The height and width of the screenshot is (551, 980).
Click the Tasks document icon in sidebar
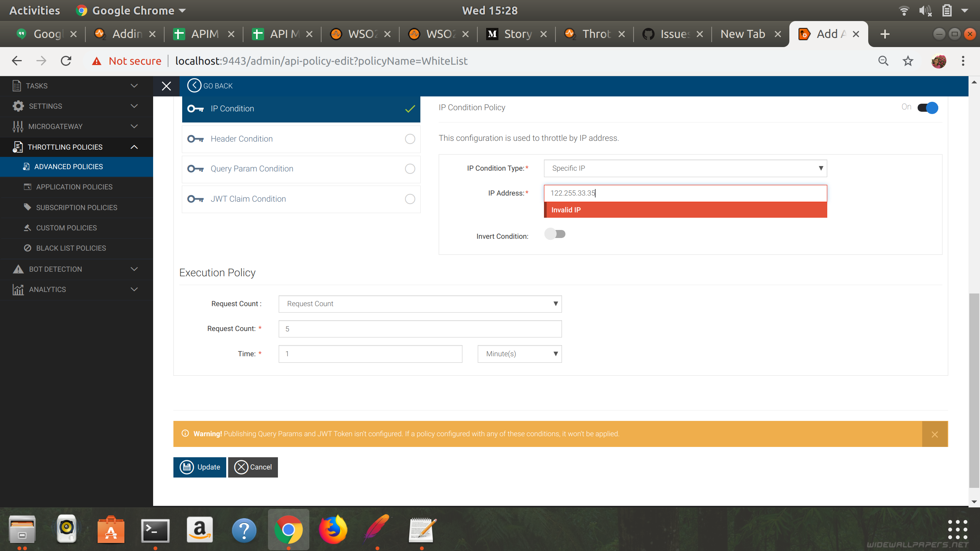pyautogui.click(x=17, y=86)
